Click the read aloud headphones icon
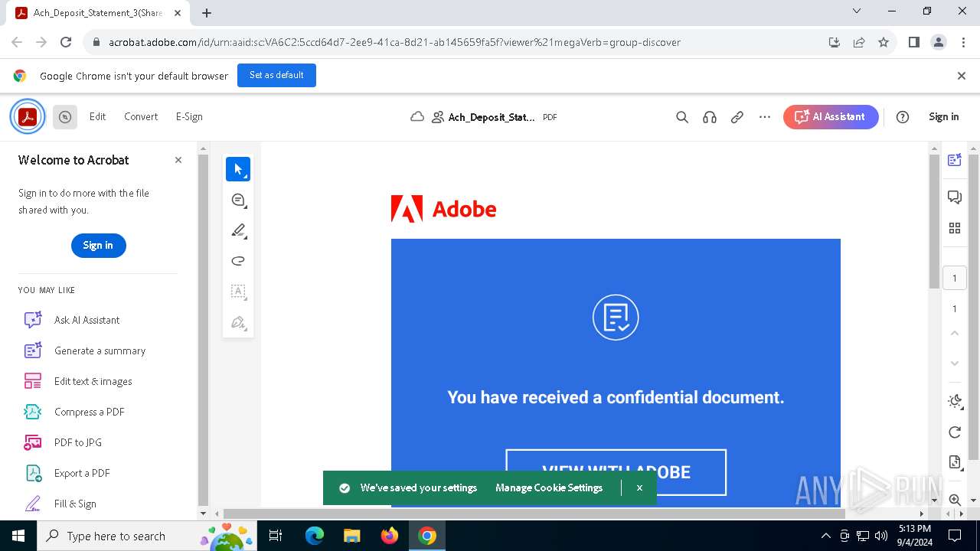The image size is (980, 551). click(710, 117)
